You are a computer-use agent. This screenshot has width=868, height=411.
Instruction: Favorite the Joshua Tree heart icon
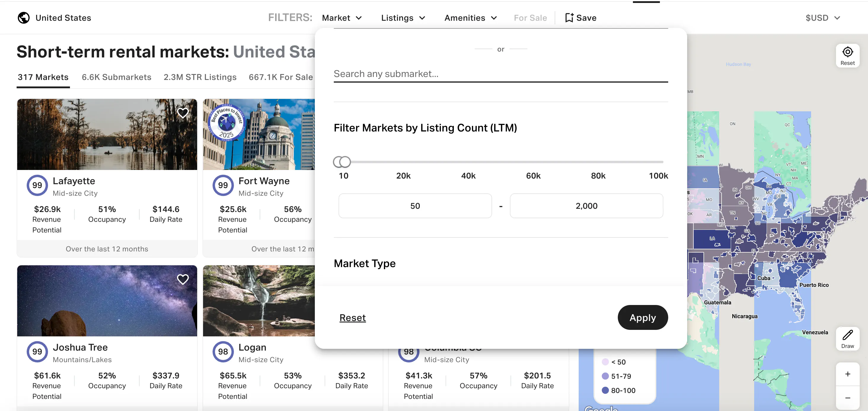click(x=183, y=280)
